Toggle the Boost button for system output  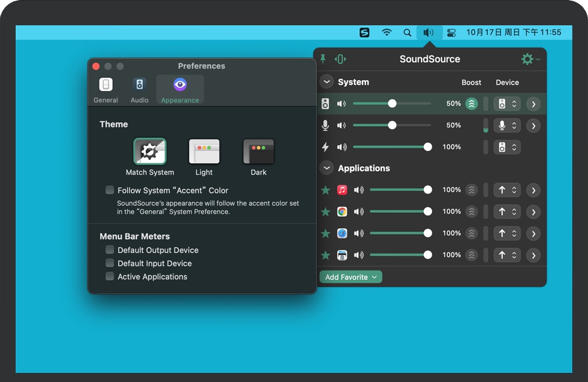pyautogui.click(x=472, y=104)
